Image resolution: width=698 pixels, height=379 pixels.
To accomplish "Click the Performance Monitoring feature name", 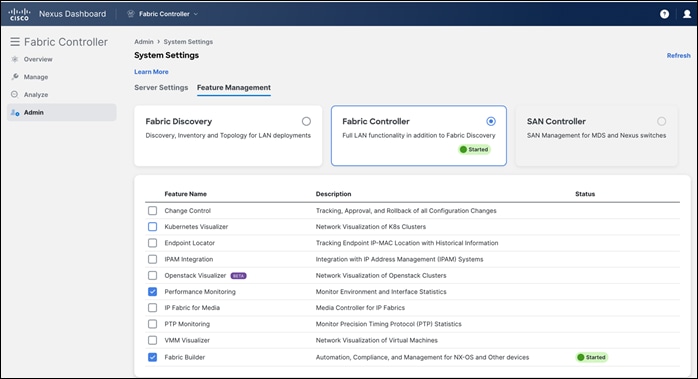I will 200,292.
